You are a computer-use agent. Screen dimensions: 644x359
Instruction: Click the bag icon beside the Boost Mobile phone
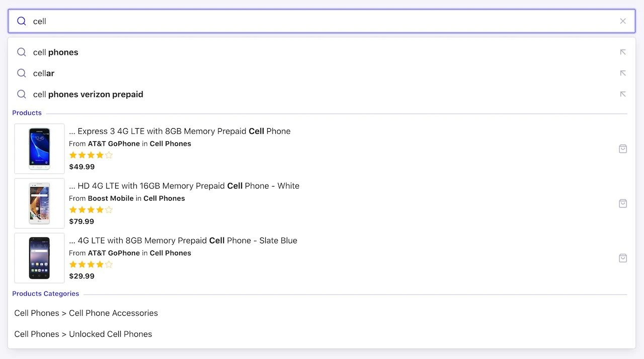(623, 203)
